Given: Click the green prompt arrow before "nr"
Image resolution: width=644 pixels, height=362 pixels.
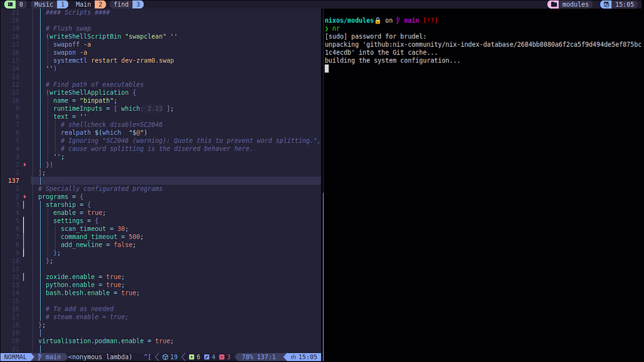Looking at the screenshot, I should coord(327,29).
